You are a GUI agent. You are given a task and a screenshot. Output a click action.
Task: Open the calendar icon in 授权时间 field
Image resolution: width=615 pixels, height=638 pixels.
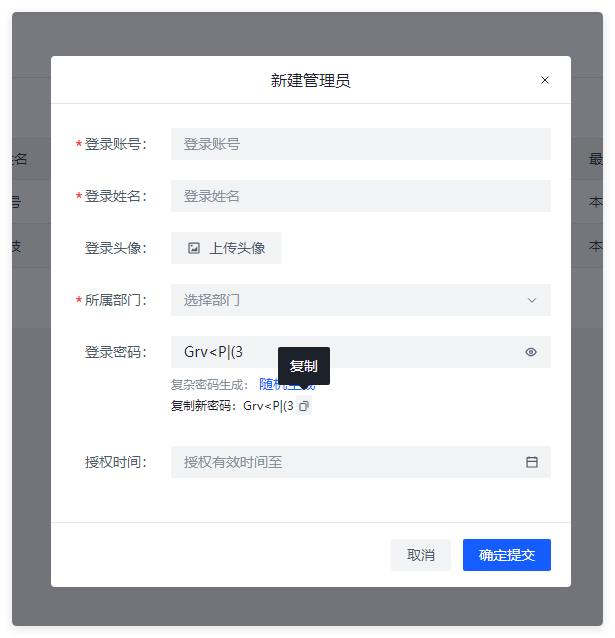[532, 462]
